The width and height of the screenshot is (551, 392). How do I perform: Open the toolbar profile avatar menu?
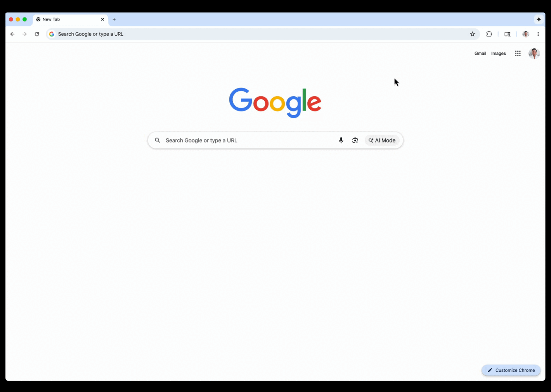coord(526,34)
